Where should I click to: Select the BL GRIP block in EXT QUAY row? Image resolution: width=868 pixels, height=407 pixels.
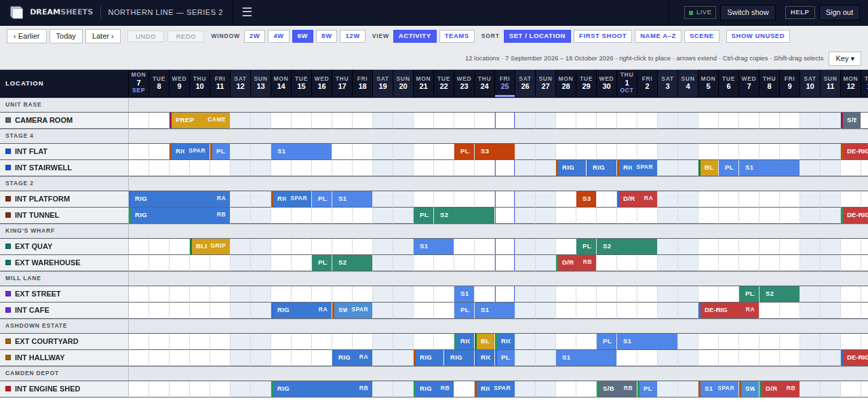[210, 246]
